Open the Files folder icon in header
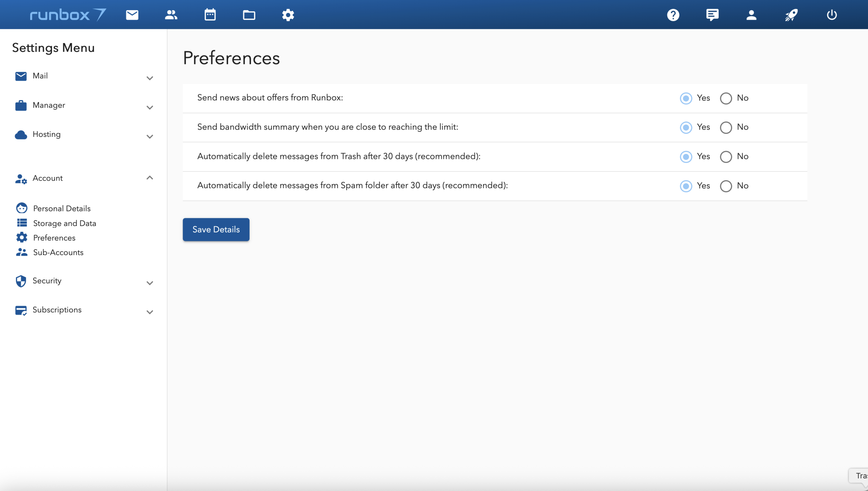This screenshot has height=491, width=868. coord(249,15)
